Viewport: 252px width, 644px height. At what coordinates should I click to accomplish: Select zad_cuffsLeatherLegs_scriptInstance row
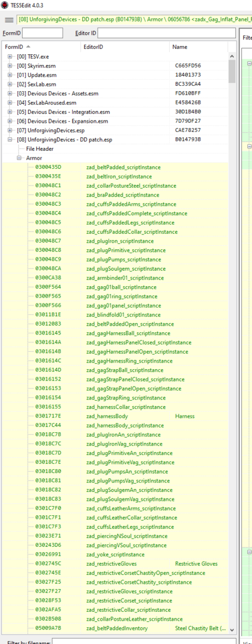115,527
